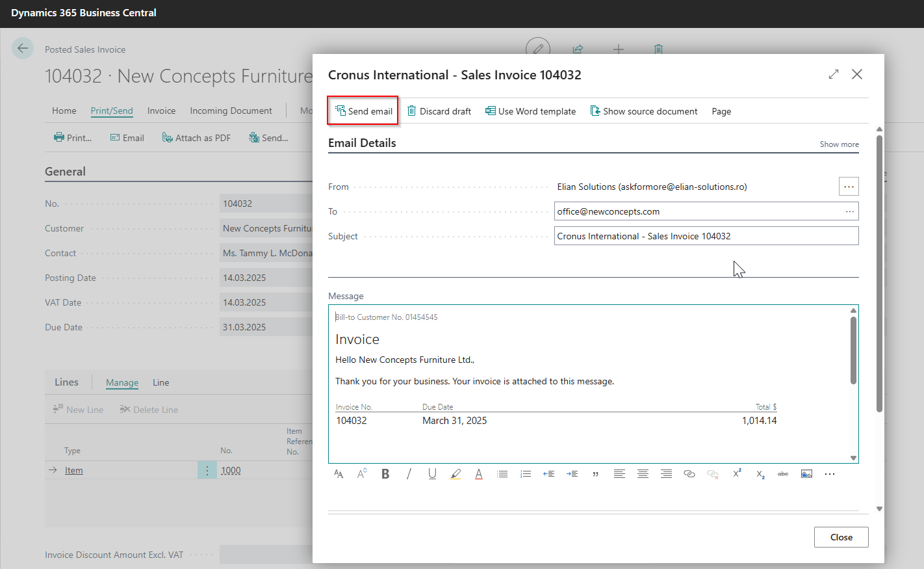Open the Line tab in Lines section
Viewport: 924px width, 569px height.
[x=161, y=382]
